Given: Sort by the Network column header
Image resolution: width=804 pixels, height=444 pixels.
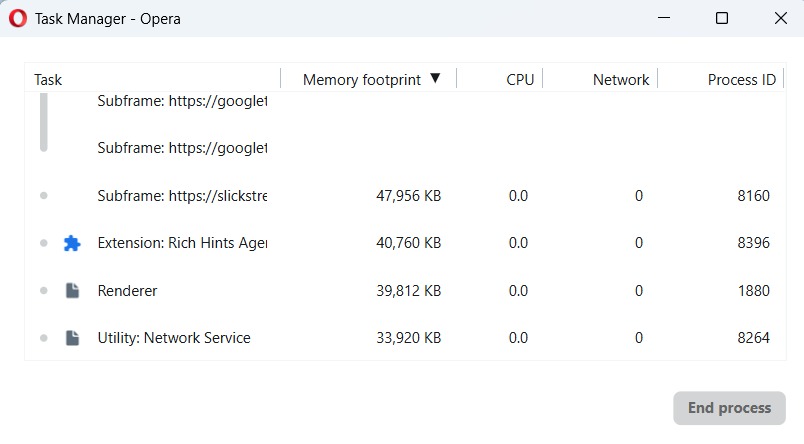Looking at the screenshot, I should pyautogui.click(x=620, y=80).
